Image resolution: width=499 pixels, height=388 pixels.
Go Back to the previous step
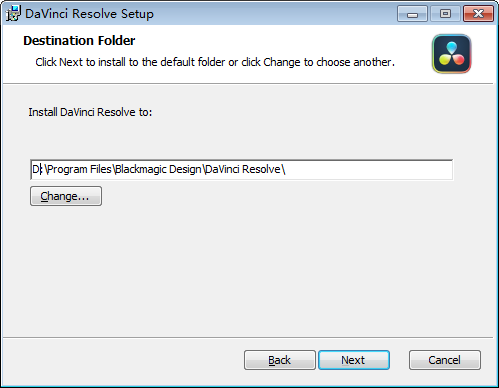280,360
